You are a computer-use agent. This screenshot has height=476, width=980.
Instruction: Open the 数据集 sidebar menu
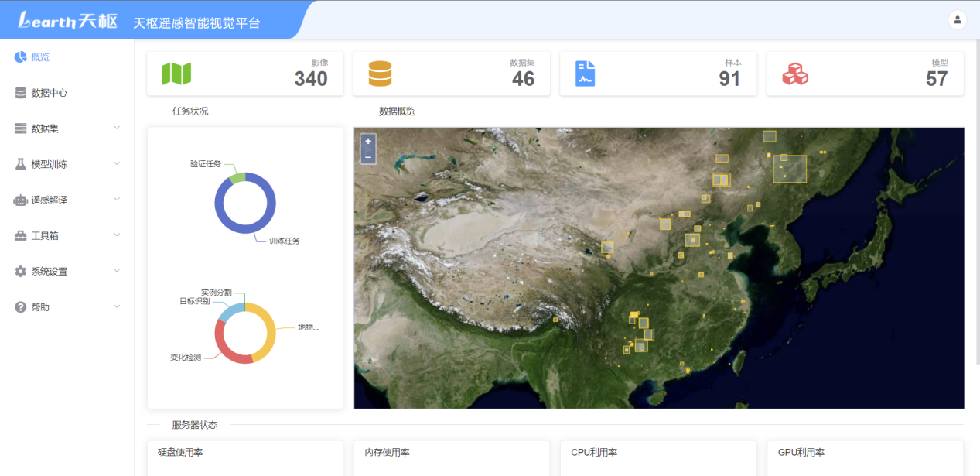pyautogui.click(x=67, y=128)
